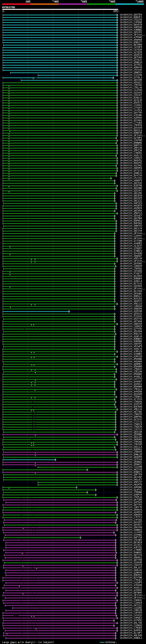Select hit UniRef100_P33677
Image resolution: width=146 pixels, height=644 pixels.
(x=131, y=274)
